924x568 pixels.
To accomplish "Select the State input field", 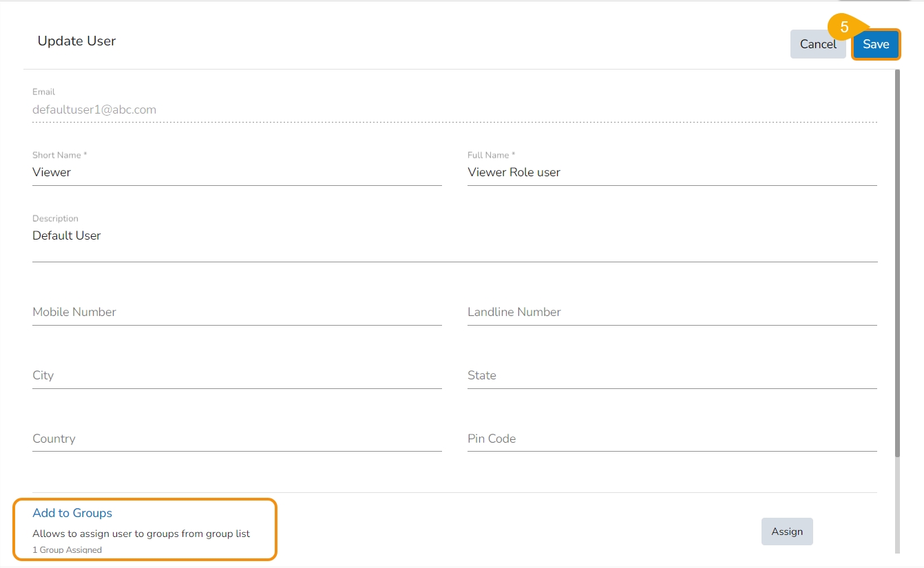I will tap(671, 376).
